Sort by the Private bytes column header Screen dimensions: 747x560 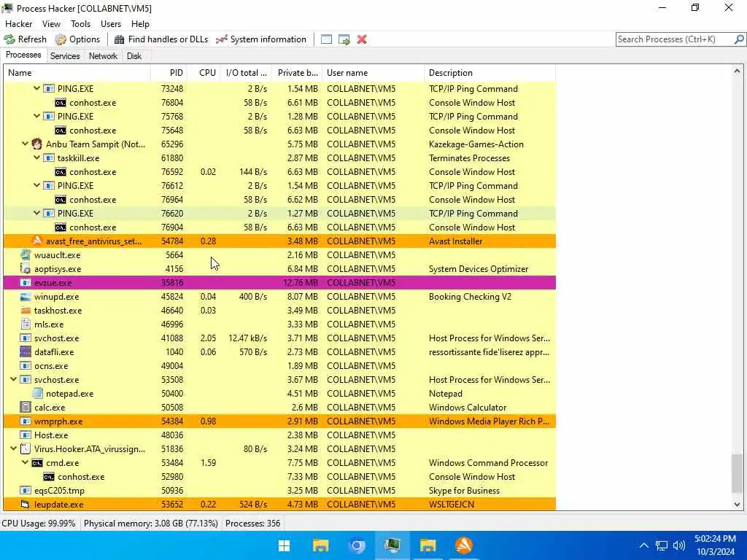point(296,73)
